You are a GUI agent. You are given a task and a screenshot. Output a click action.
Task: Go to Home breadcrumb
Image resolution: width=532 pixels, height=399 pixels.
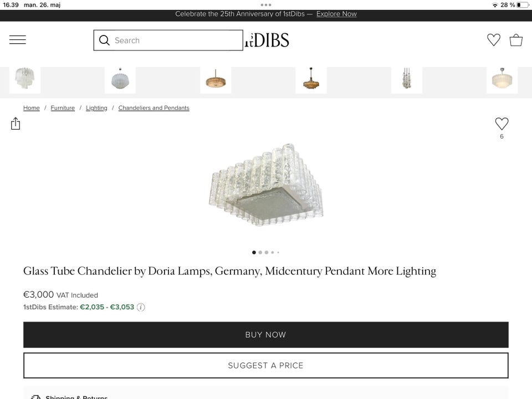(31, 108)
